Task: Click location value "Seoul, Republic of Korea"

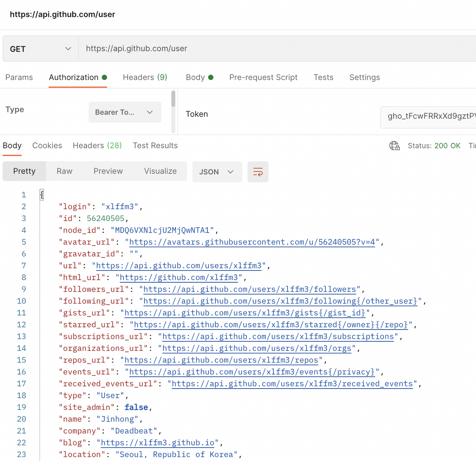Action: (x=176, y=455)
